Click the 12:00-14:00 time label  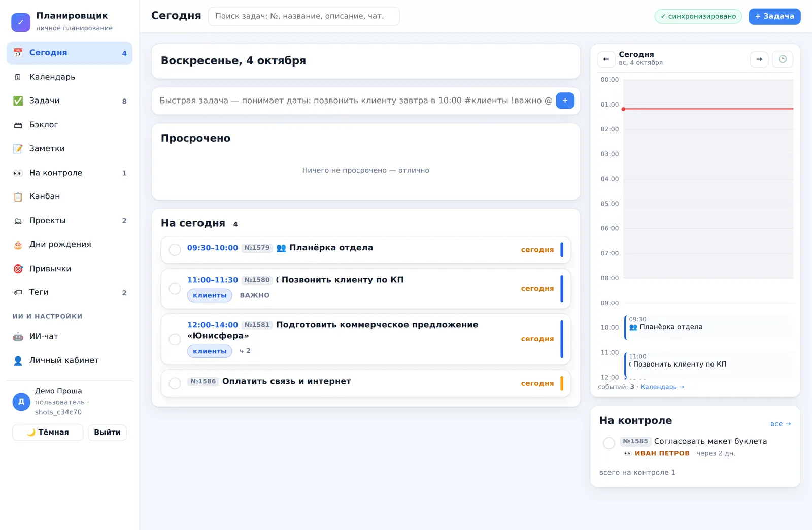point(213,325)
